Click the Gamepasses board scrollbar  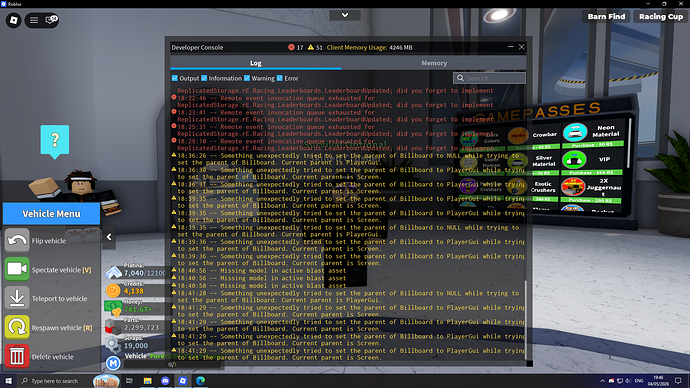[x=630, y=143]
